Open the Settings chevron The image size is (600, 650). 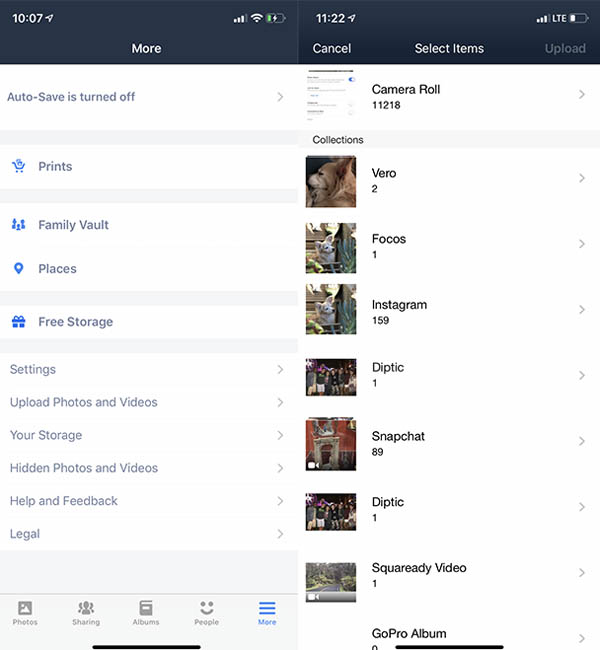(280, 369)
